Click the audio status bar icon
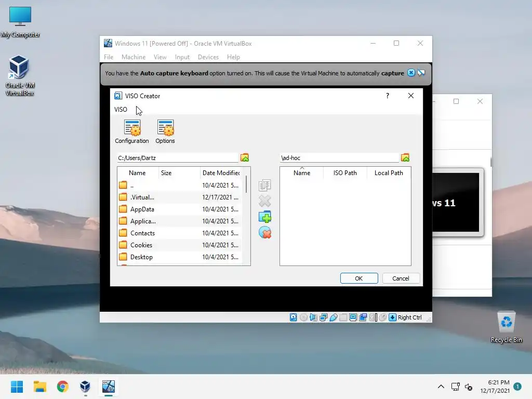 (x=313, y=317)
